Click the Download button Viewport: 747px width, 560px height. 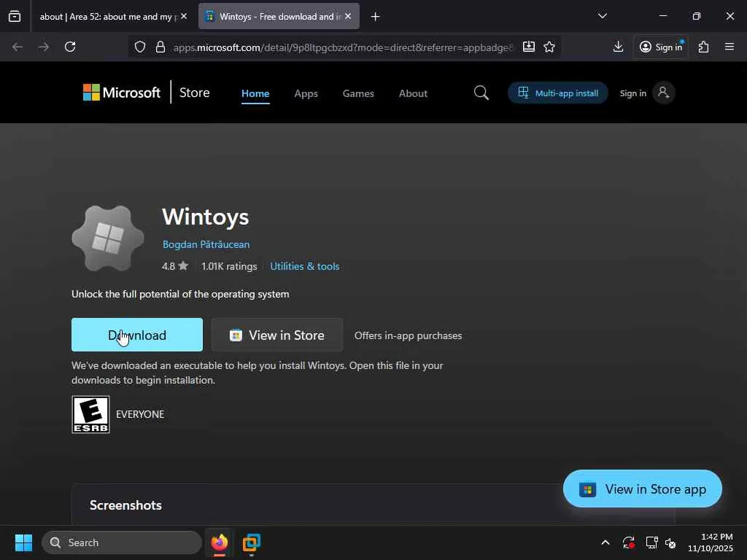137,335
